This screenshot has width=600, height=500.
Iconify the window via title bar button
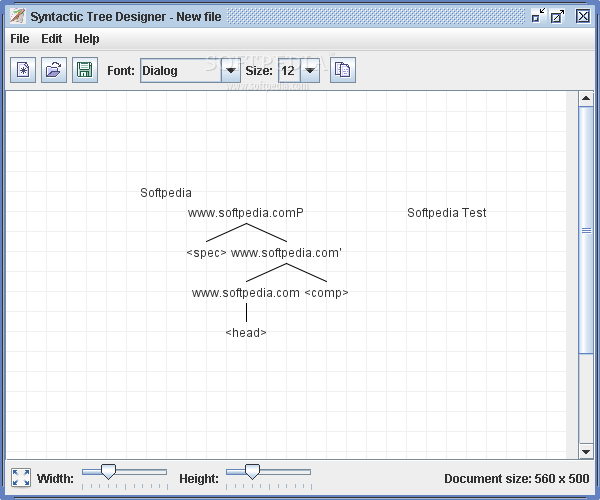pyautogui.click(x=538, y=16)
